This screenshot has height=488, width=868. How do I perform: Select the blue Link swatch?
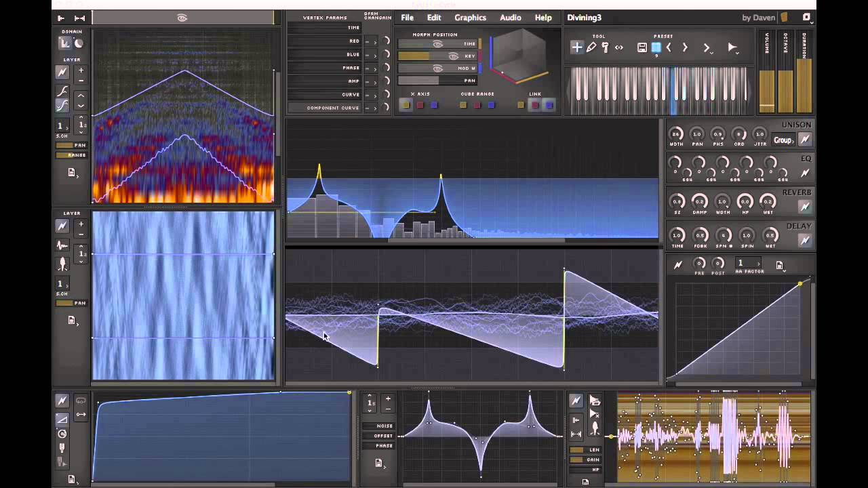[549, 105]
